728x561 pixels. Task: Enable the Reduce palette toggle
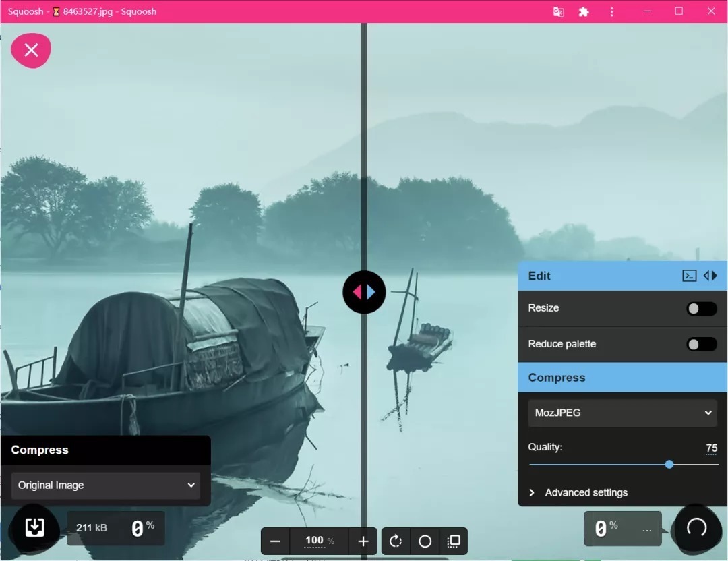(x=702, y=344)
